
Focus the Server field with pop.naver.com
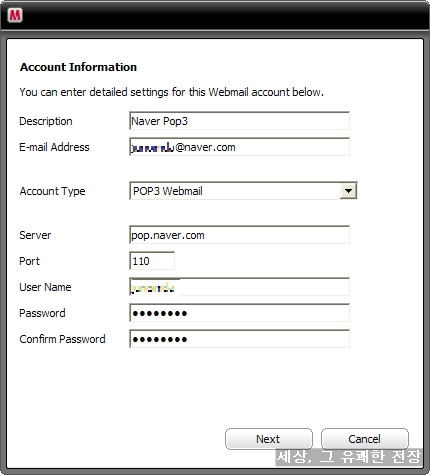coord(239,235)
